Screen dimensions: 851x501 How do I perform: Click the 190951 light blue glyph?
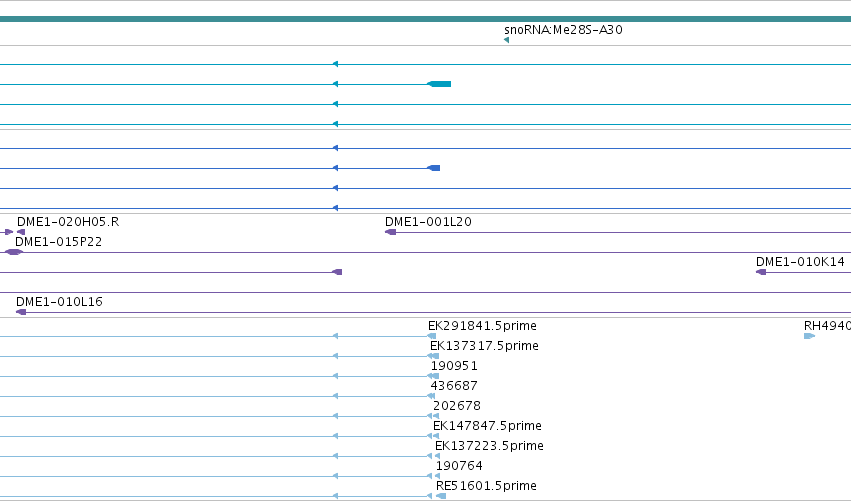(433, 376)
